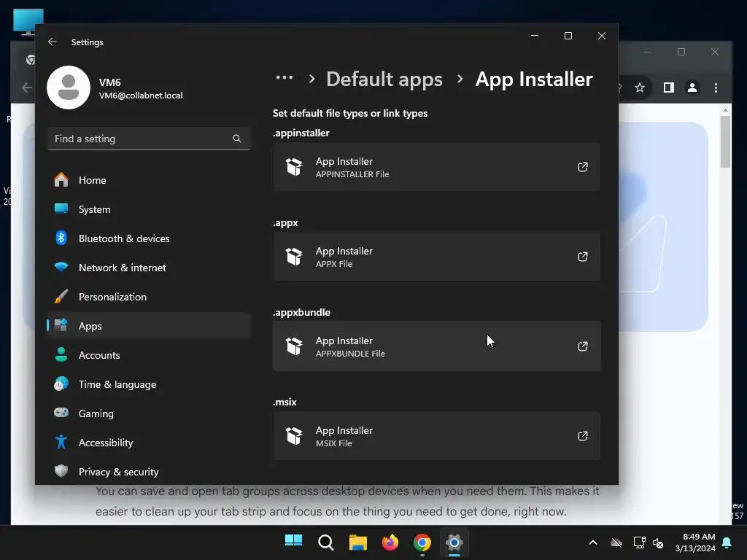Click open-external icon for APPX File

[x=583, y=257]
